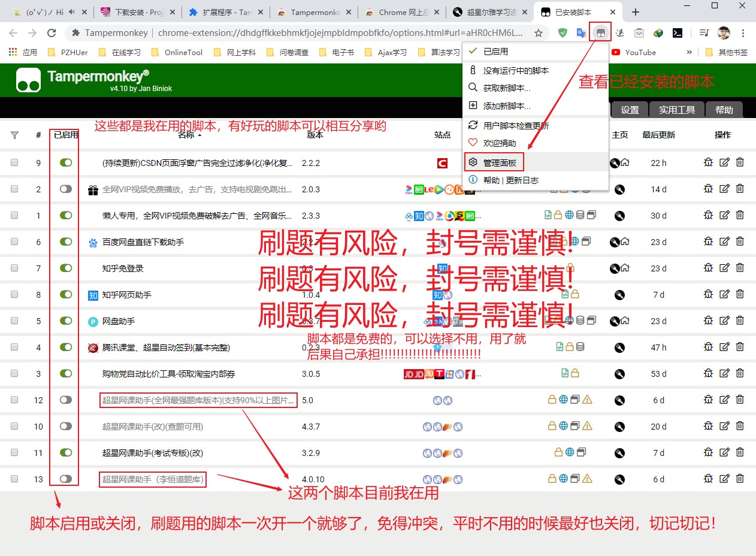Screen dimensions: 756x556
Task: Click 欢迎捐助 in the popup menu
Action: tap(536, 143)
